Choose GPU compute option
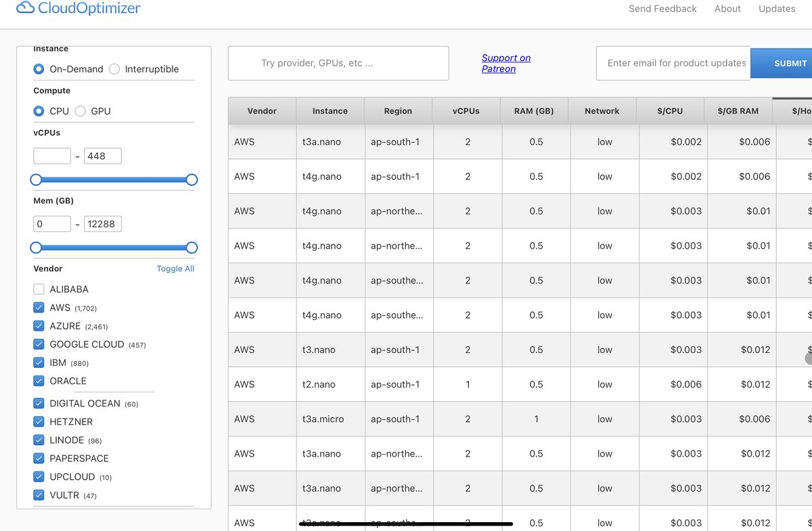Image resolution: width=812 pixels, height=531 pixels. coord(80,111)
